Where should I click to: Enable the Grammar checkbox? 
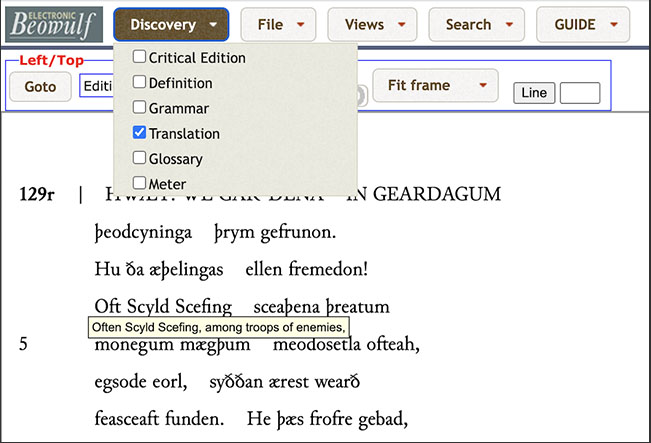(x=139, y=107)
